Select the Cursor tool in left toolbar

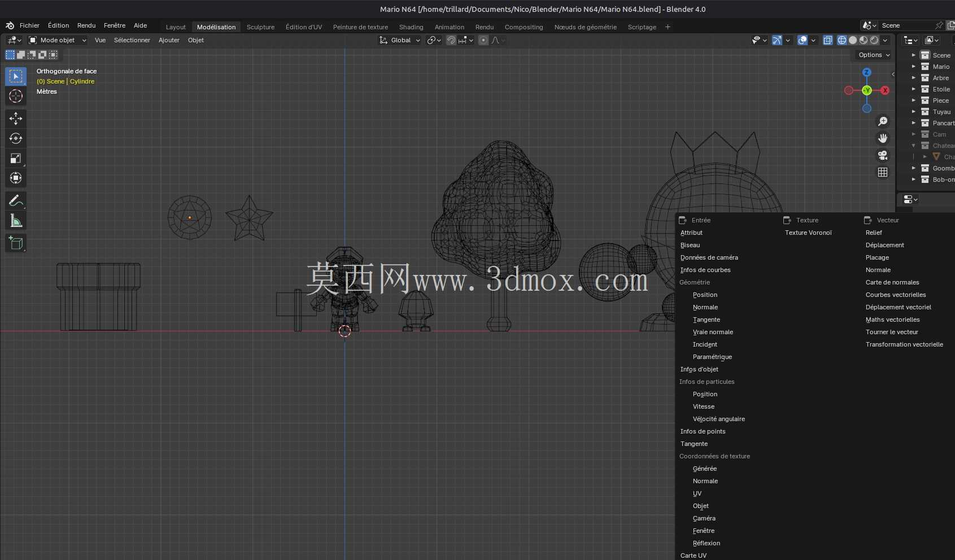16,97
